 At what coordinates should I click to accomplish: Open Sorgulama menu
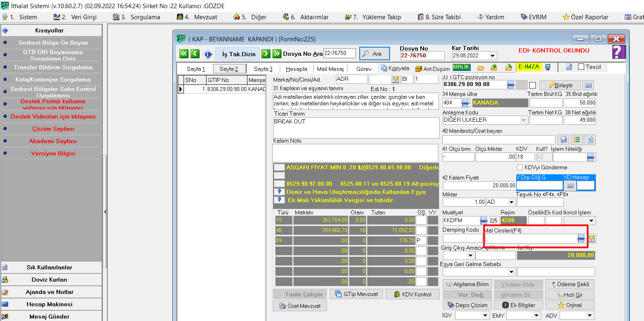point(136,17)
